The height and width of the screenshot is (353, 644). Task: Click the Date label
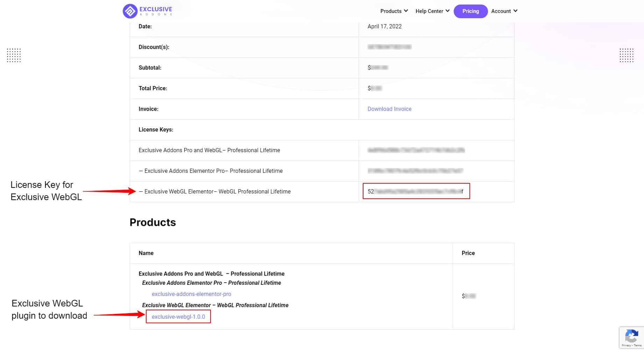tap(145, 26)
